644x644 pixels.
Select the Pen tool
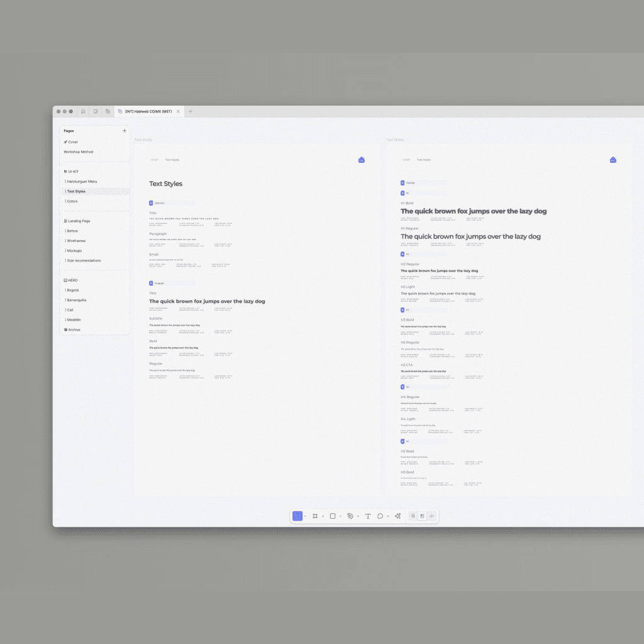pyautogui.click(x=350, y=516)
